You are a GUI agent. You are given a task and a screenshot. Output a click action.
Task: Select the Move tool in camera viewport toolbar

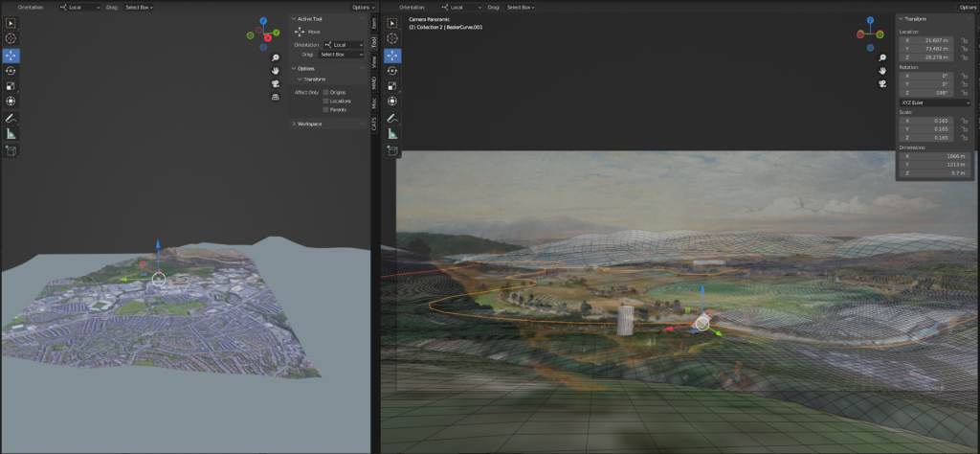click(x=392, y=56)
